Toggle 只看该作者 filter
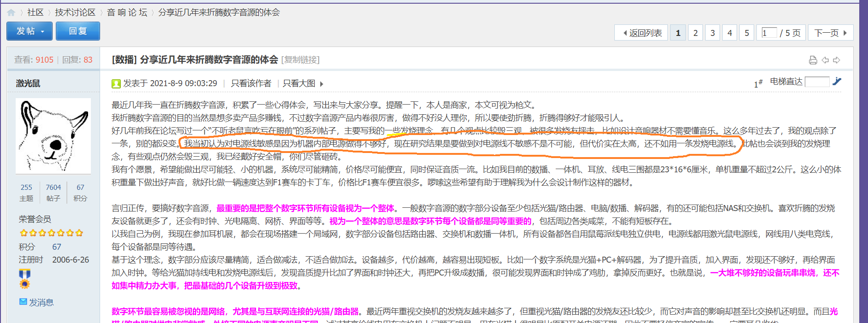This screenshot has height=323, width=868. [251, 83]
